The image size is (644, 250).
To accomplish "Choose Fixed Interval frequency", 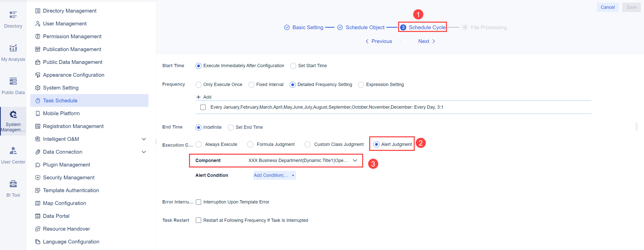I will click(x=251, y=85).
